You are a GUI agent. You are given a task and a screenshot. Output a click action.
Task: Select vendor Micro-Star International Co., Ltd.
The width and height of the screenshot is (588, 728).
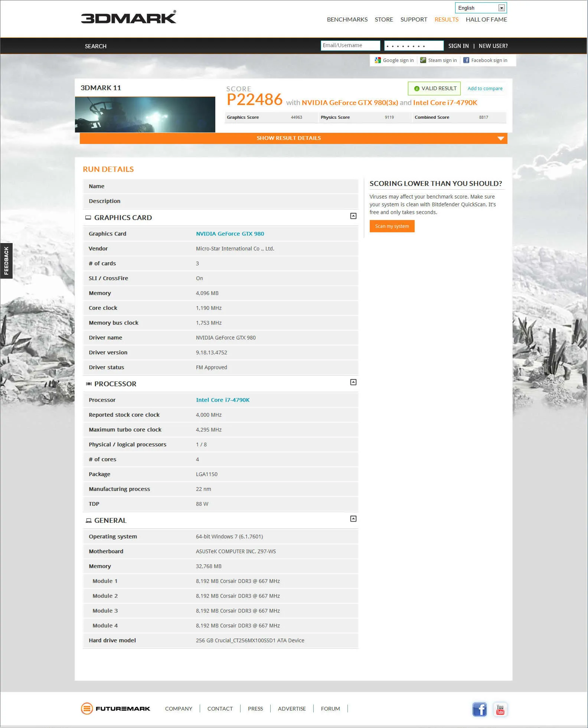tap(235, 249)
